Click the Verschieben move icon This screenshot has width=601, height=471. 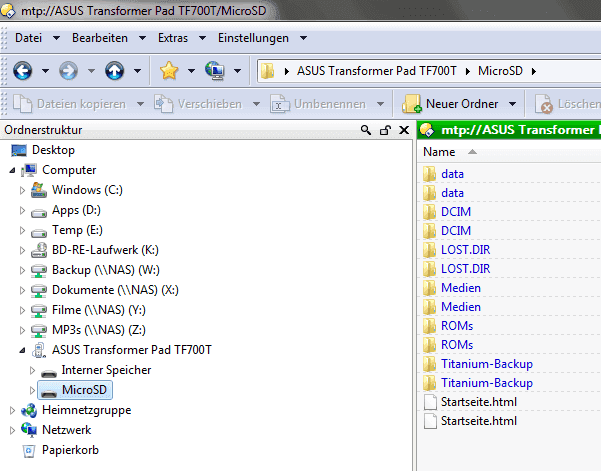coord(164,104)
